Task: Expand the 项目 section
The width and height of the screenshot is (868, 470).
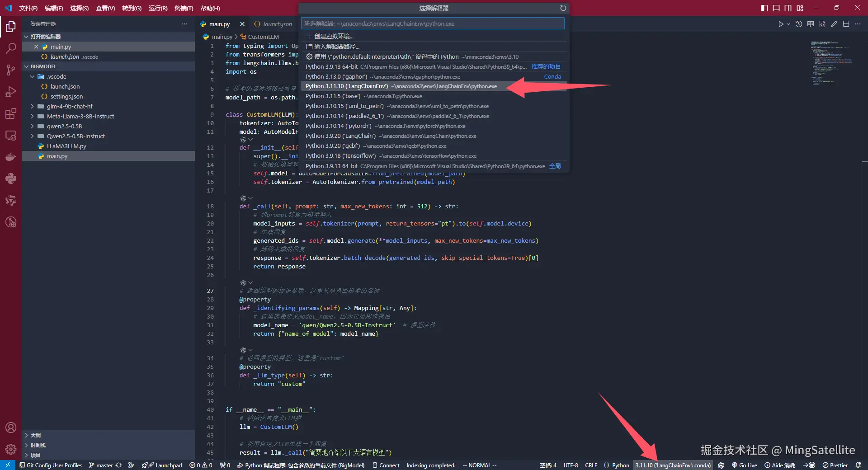Action: tap(26, 455)
